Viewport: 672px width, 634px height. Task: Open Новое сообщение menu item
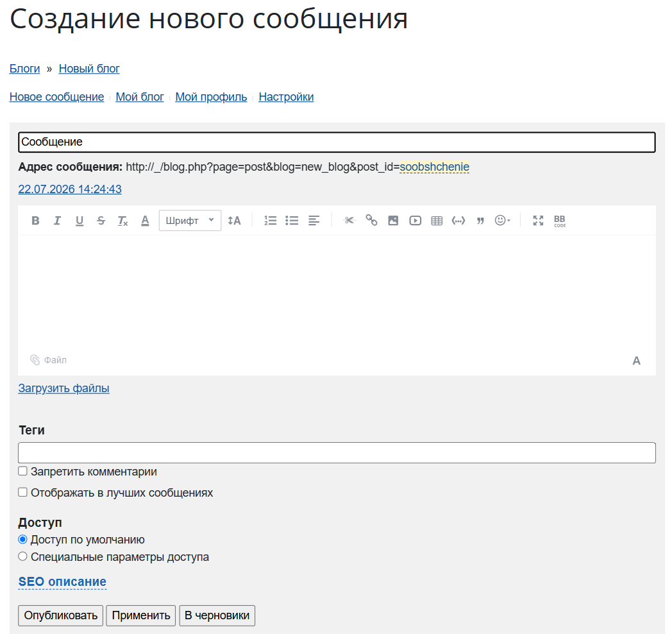pos(56,97)
